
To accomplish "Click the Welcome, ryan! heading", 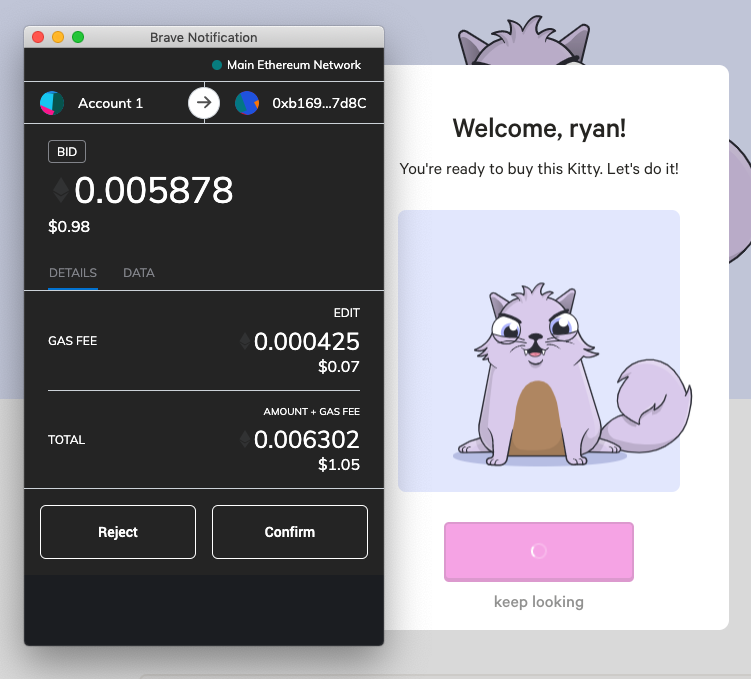I will tap(539, 128).
